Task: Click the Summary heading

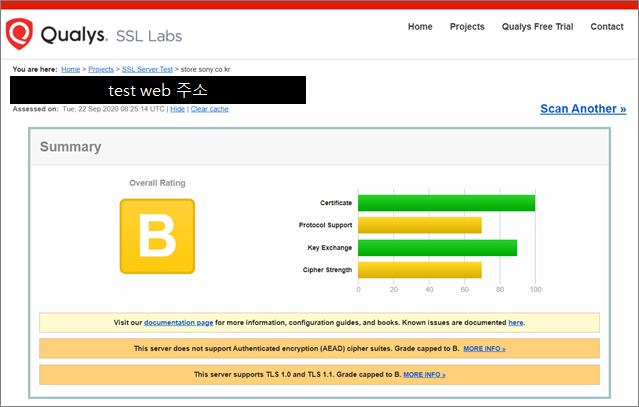Action: [71, 147]
